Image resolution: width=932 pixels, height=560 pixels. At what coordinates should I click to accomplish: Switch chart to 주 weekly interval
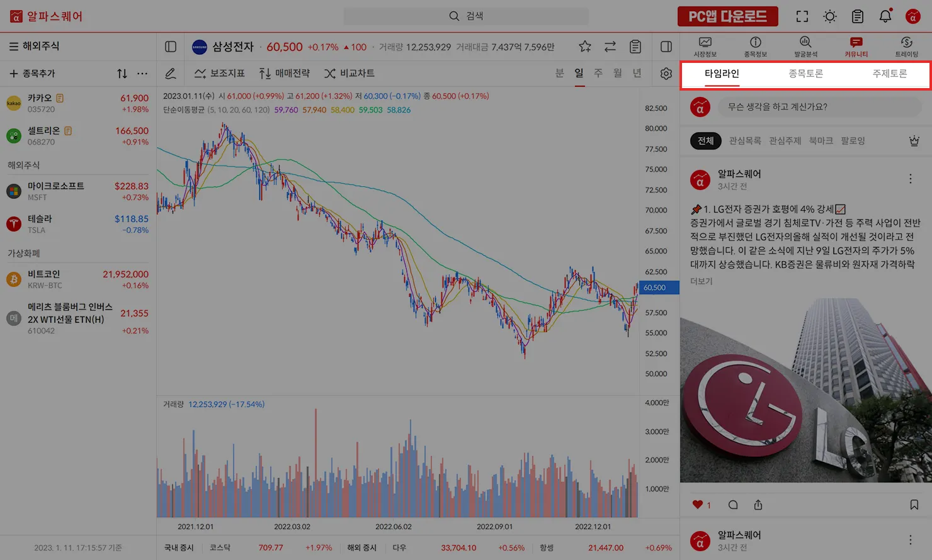[598, 74]
